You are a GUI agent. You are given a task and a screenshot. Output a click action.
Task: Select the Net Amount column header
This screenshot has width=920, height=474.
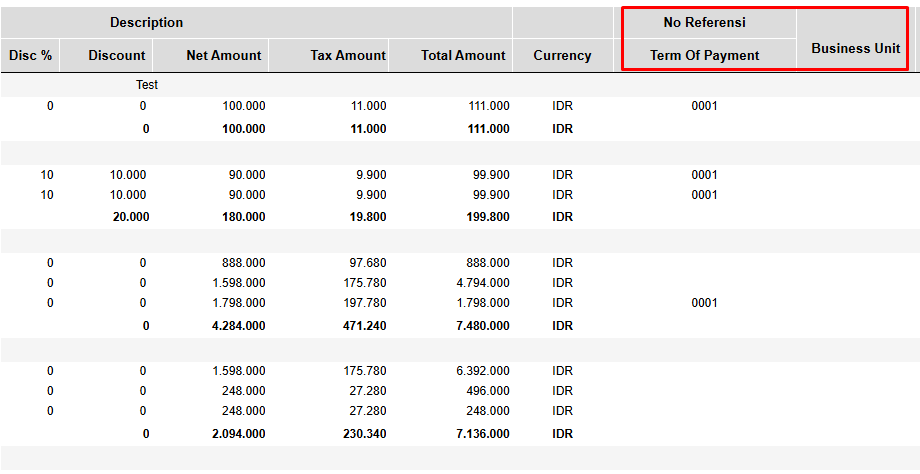coord(224,55)
